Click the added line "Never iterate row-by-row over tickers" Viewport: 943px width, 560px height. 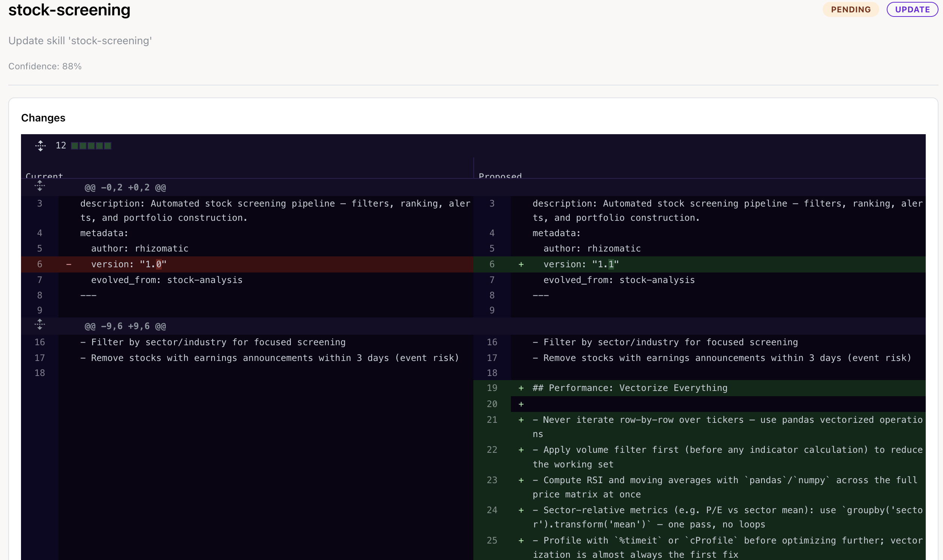pos(727,427)
